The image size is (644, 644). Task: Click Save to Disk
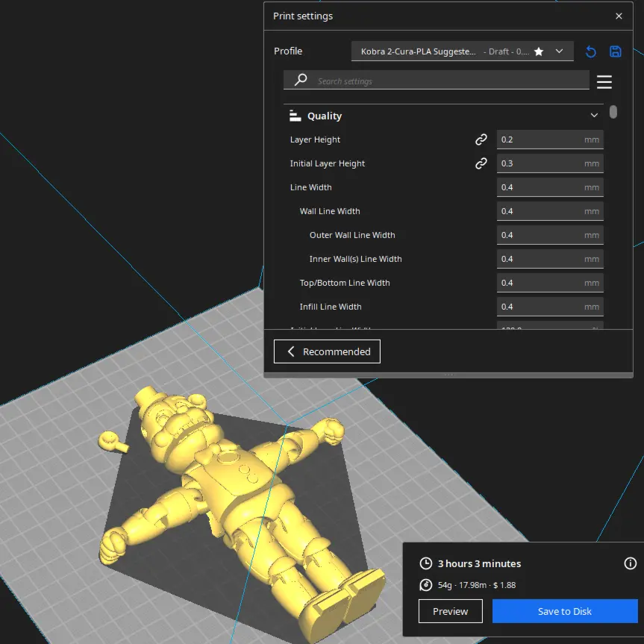pyautogui.click(x=565, y=611)
